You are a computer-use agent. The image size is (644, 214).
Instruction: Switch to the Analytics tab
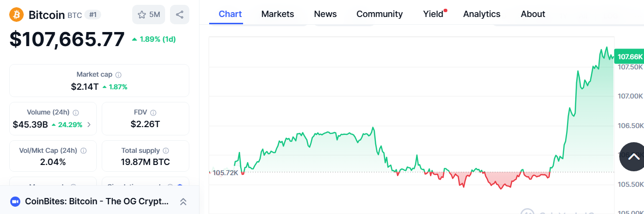pos(482,14)
